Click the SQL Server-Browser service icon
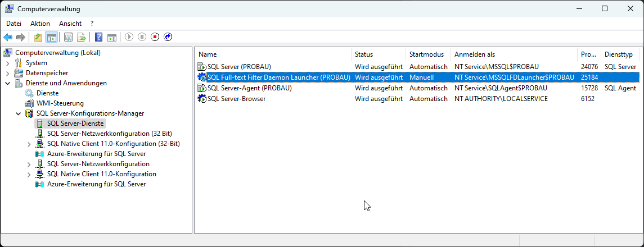Image resolution: width=644 pixels, height=247 pixels. coord(202,99)
